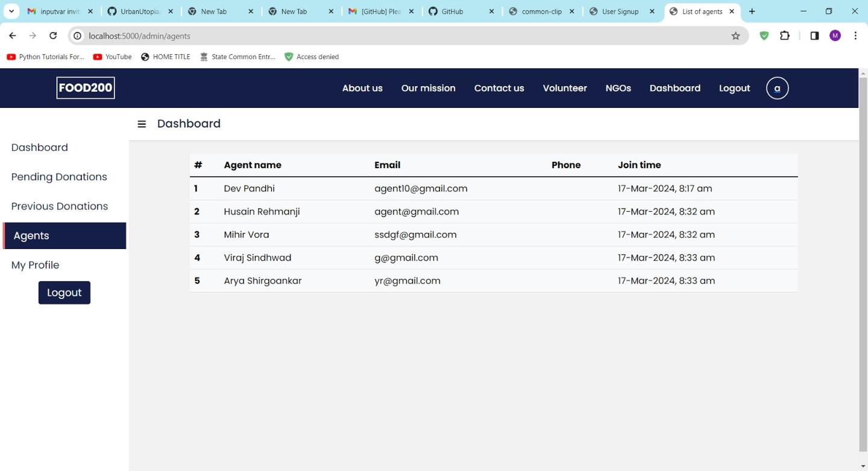The width and height of the screenshot is (868, 471).
Task: Click the Agent name column header
Action: point(253,165)
